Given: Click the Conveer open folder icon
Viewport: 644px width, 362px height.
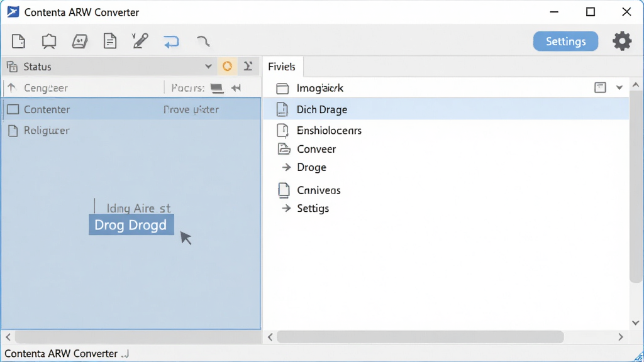Looking at the screenshot, I should click(x=284, y=148).
